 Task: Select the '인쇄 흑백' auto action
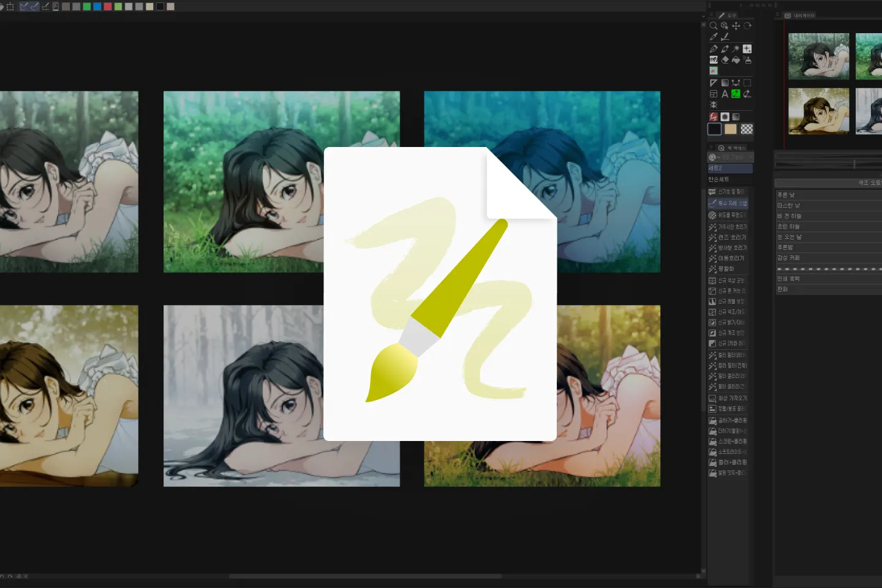pos(828,279)
